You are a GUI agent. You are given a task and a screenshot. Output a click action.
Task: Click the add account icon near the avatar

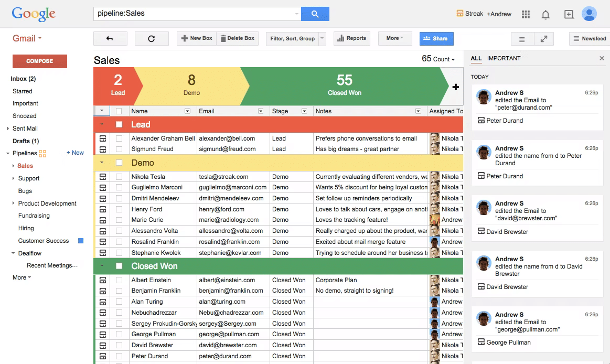(x=569, y=14)
